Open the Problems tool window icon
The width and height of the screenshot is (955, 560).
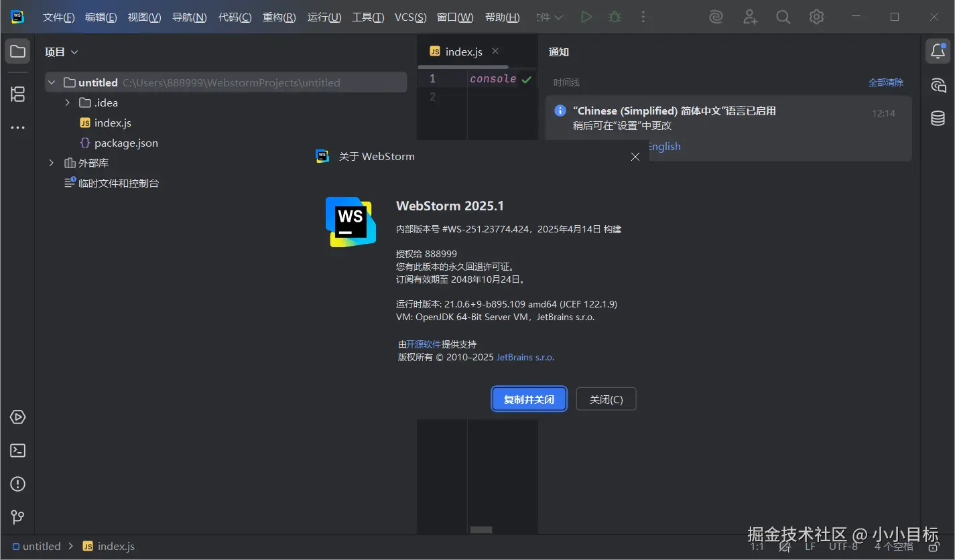pyautogui.click(x=18, y=484)
